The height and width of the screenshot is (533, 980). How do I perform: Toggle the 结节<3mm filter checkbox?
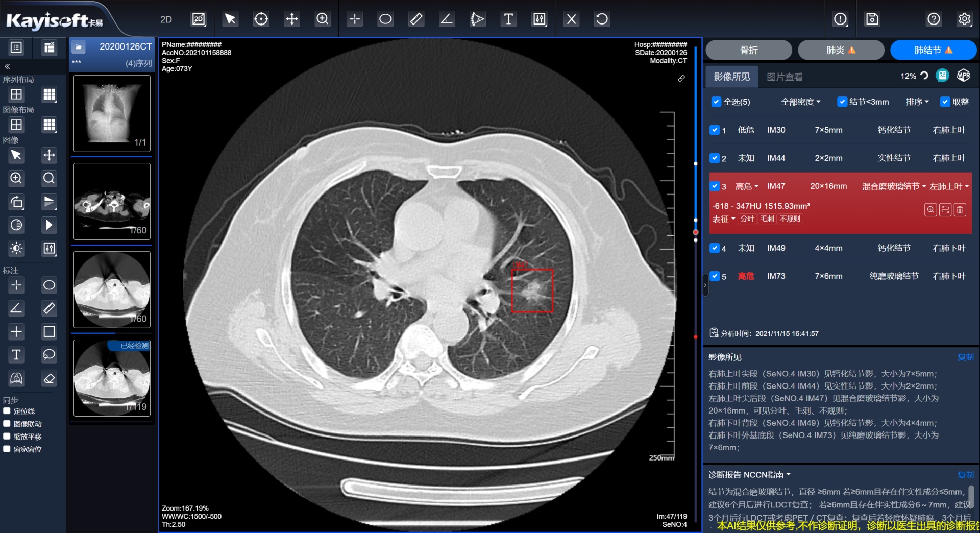coord(842,102)
